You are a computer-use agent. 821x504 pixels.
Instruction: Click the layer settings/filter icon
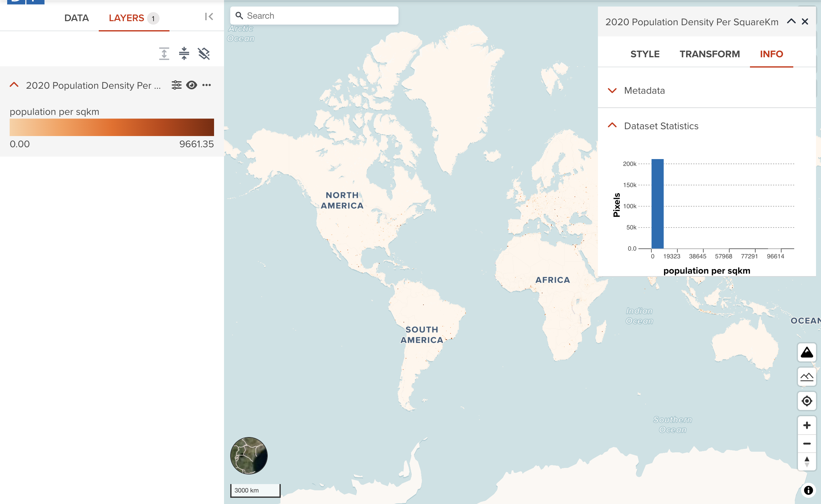[x=177, y=86]
